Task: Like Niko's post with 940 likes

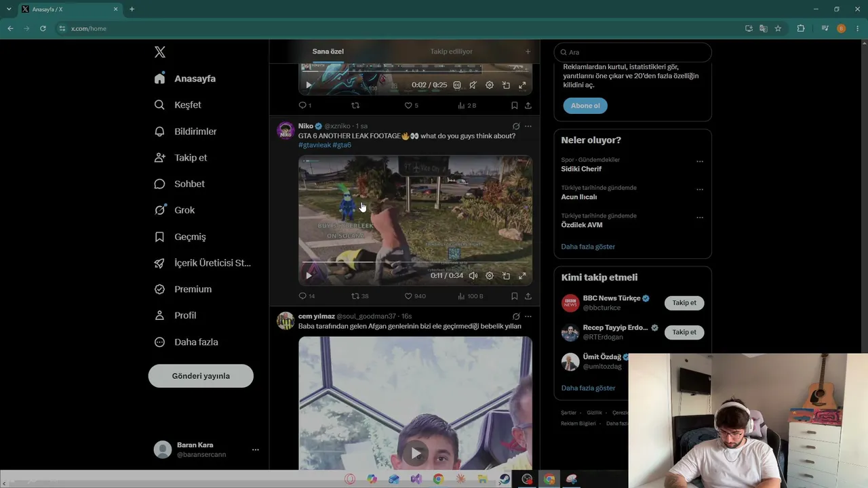Action: click(x=415, y=296)
